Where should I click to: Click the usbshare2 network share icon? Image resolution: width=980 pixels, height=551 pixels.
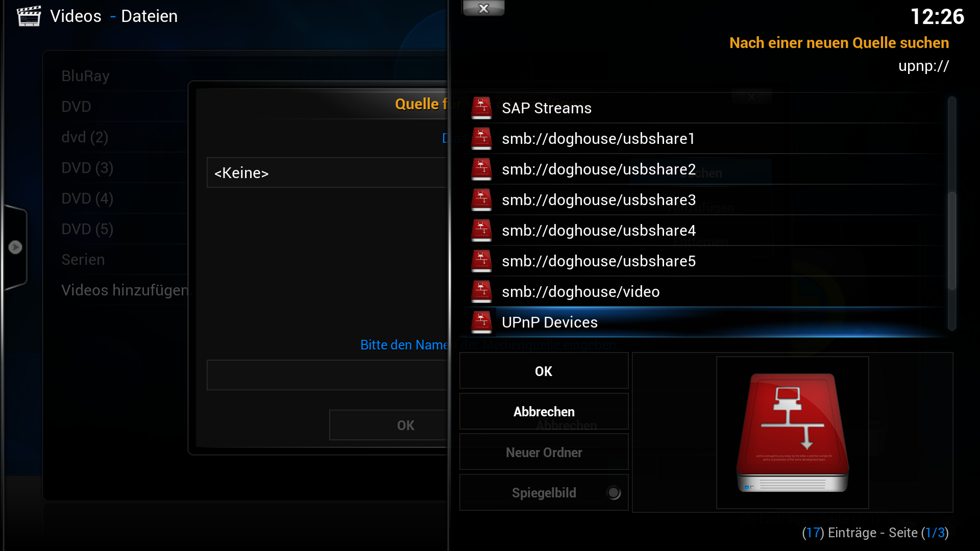pos(481,169)
